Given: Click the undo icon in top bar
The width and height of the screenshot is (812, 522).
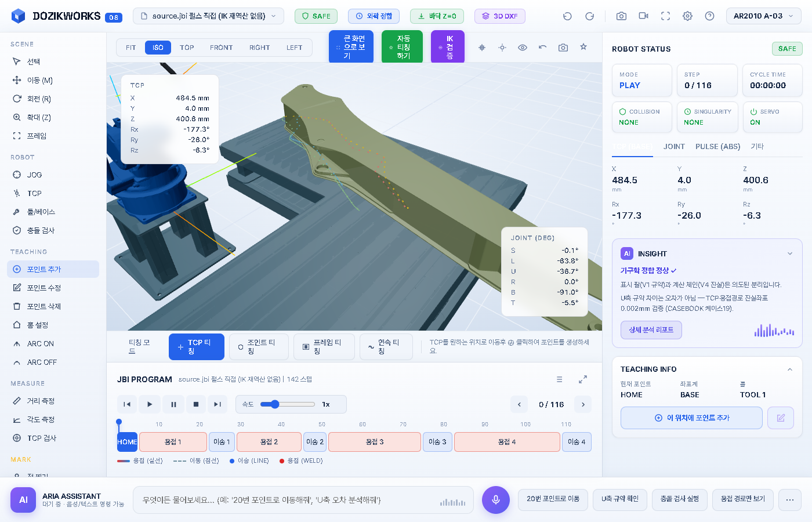Looking at the screenshot, I should (x=567, y=16).
